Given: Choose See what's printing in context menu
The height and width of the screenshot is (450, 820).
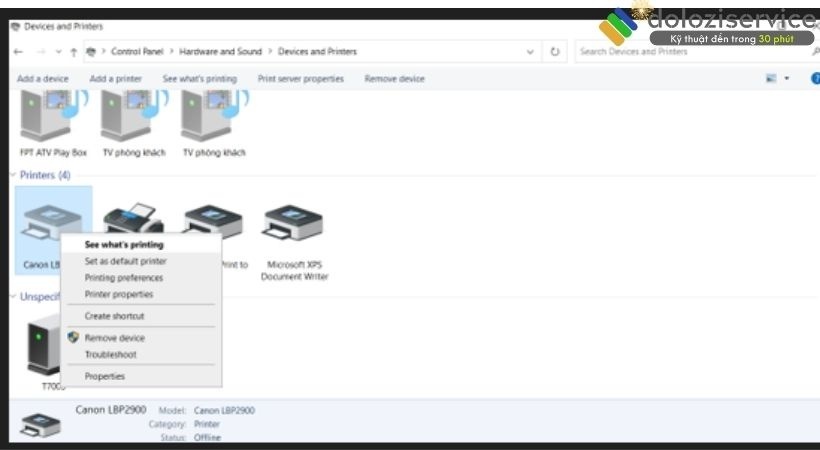Looking at the screenshot, I should [124, 244].
